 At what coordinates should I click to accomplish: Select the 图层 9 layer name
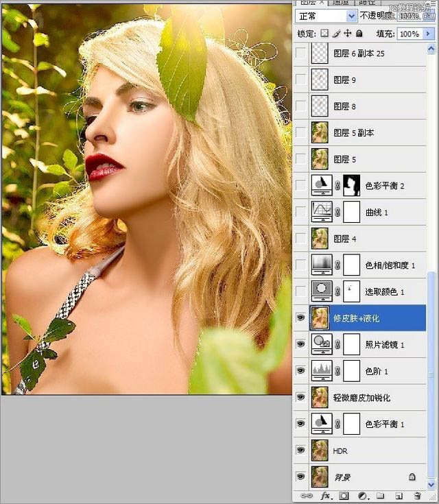point(344,80)
